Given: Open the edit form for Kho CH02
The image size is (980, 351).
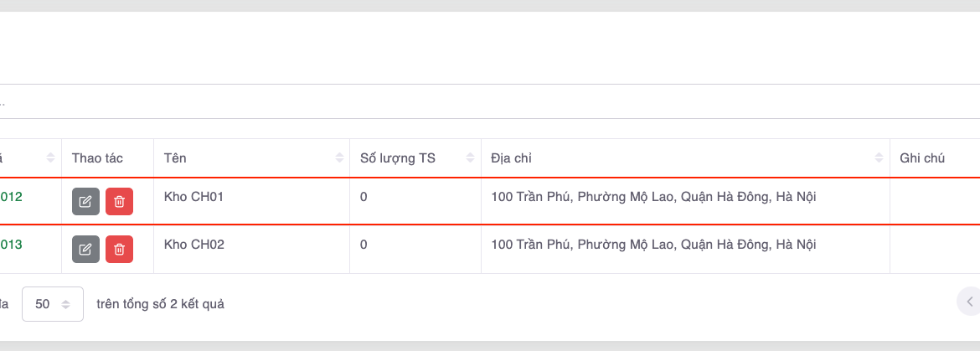Looking at the screenshot, I should (x=85, y=249).
